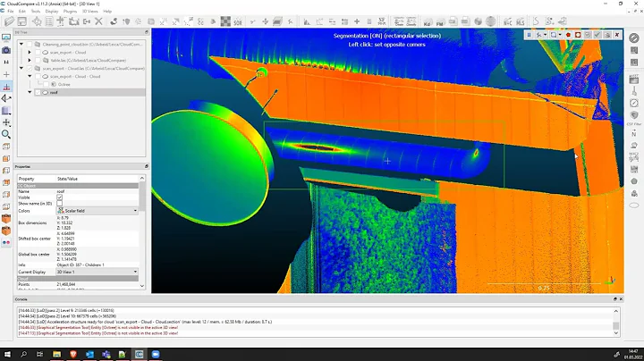Select the Octree entry in DB Tree
The image size is (644, 361).
[64, 84]
